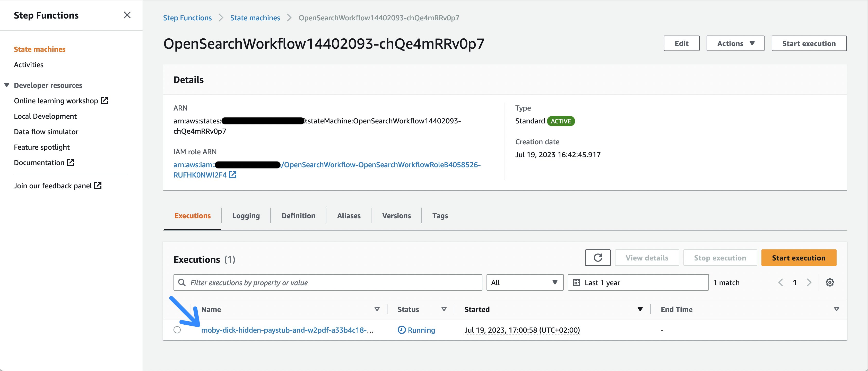Click calendar icon in date range field
Viewport: 868px width, 371px height.
pyautogui.click(x=577, y=282)
